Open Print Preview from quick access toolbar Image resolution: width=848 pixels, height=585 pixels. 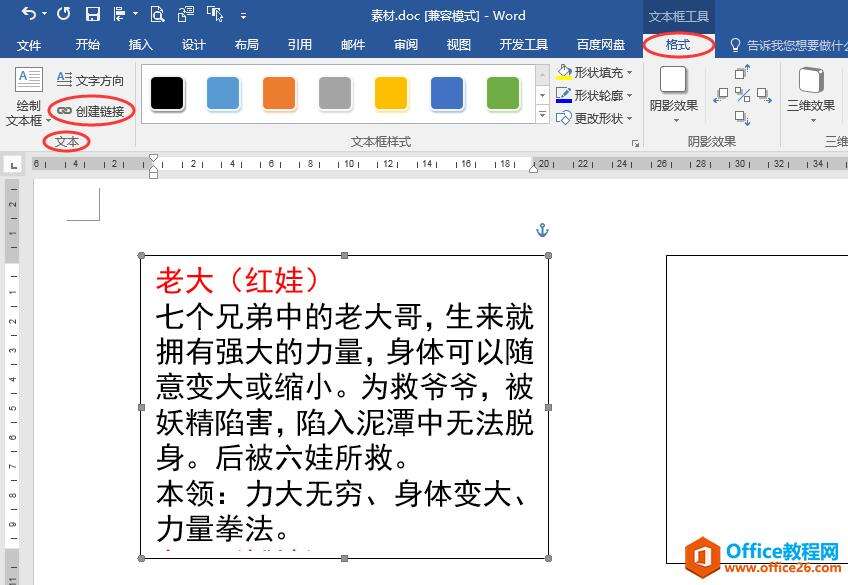point(157,14)
